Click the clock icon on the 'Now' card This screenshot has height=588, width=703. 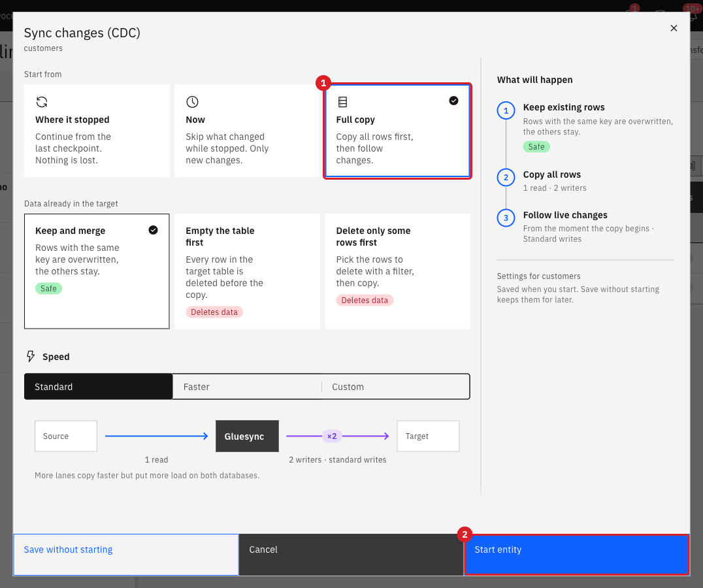[192, 102]
